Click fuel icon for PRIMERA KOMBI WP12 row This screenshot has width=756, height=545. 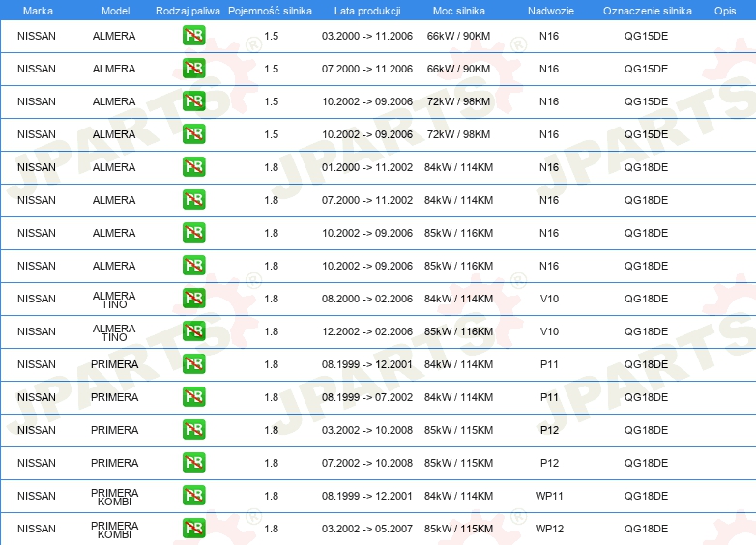[193, 529]
